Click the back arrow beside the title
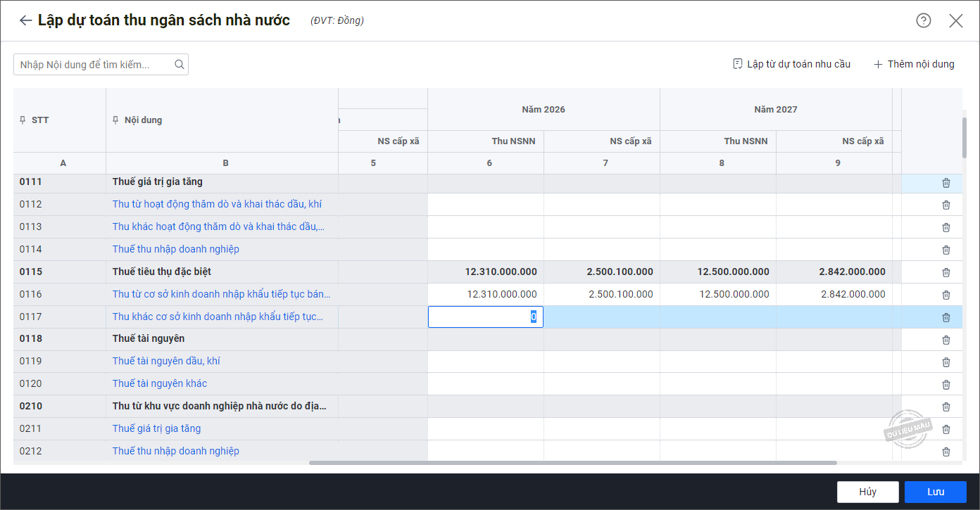This screenshot has height=510, width=980. point(25,20)
